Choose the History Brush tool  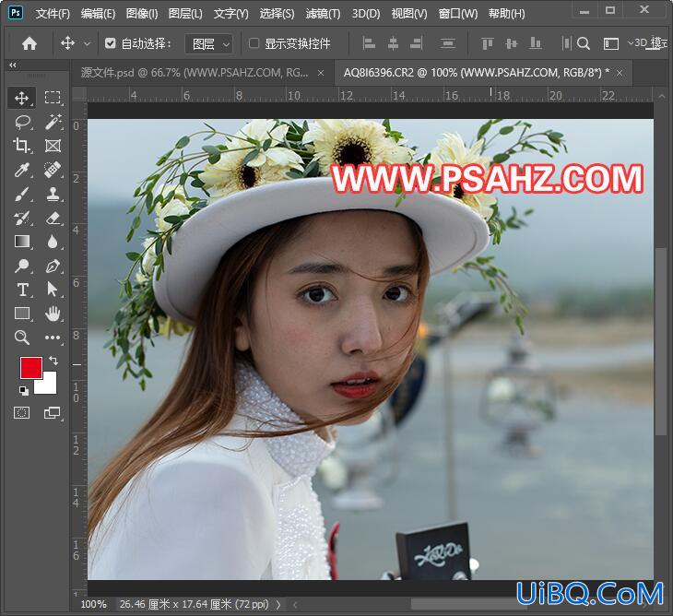(x=21, y=218)
